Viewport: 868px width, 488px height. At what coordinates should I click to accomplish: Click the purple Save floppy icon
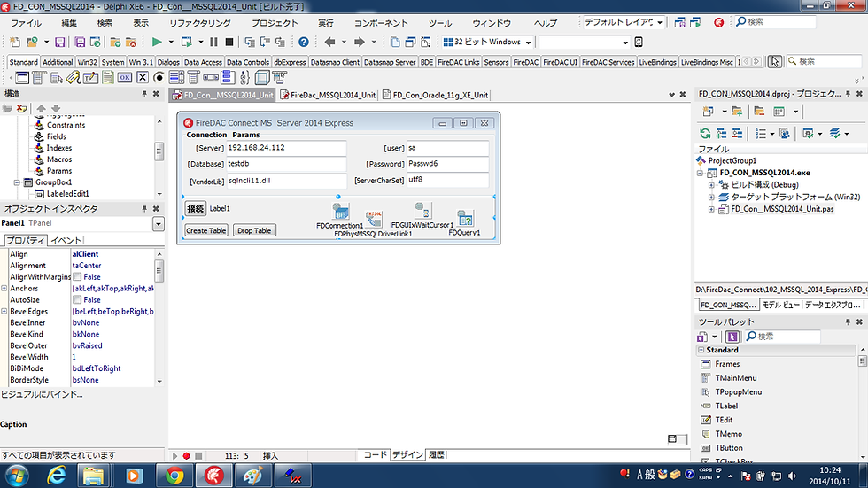click(60, 42)
